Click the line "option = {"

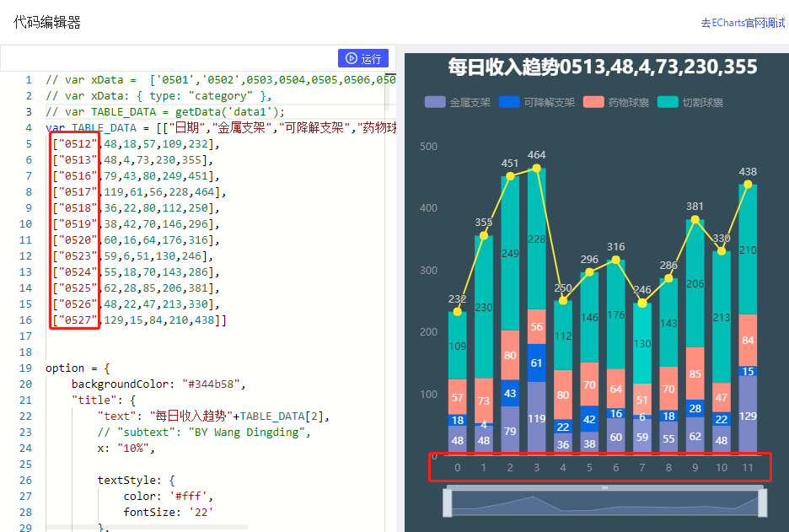tap(78, 368)
